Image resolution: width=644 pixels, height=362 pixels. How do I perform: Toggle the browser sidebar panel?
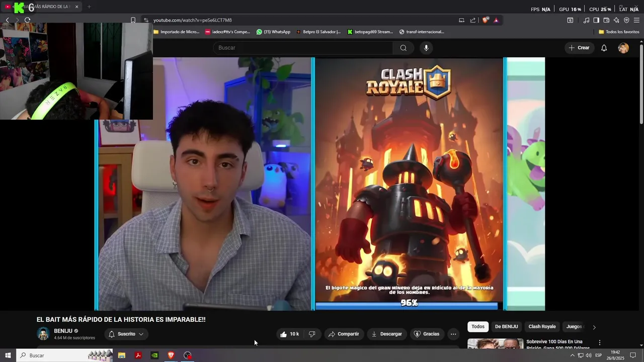596,20
